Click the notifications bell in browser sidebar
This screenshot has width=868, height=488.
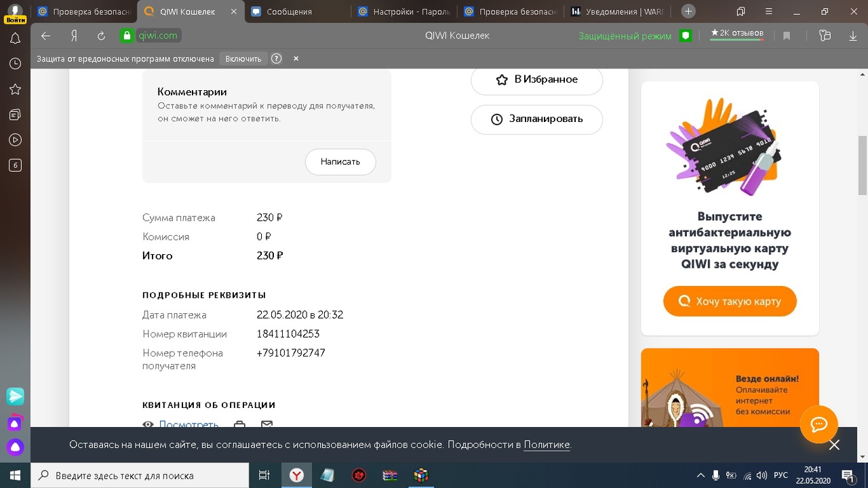(x=15, y=39)
